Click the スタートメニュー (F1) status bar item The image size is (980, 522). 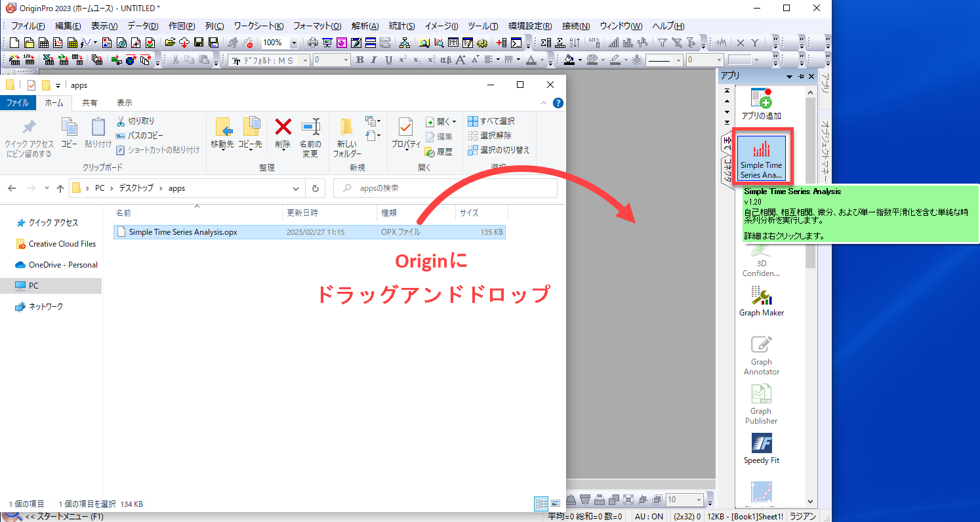(x=64, y=517)
